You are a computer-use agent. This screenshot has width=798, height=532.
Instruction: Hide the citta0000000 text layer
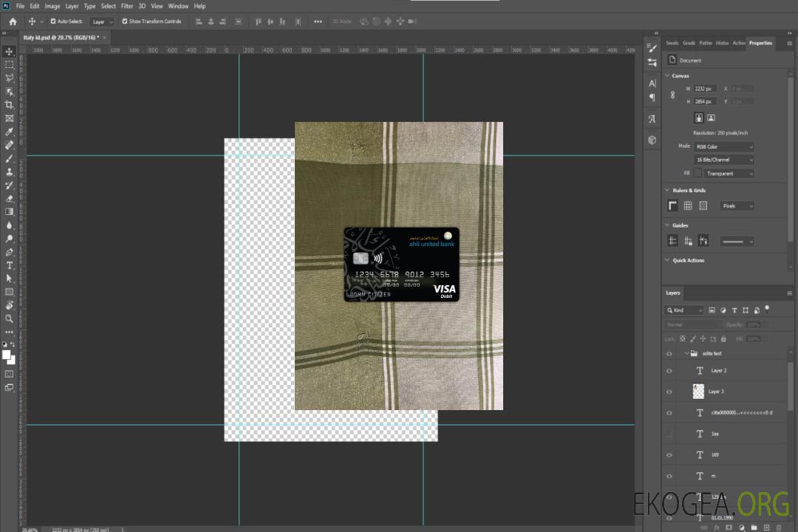point(669,413)
